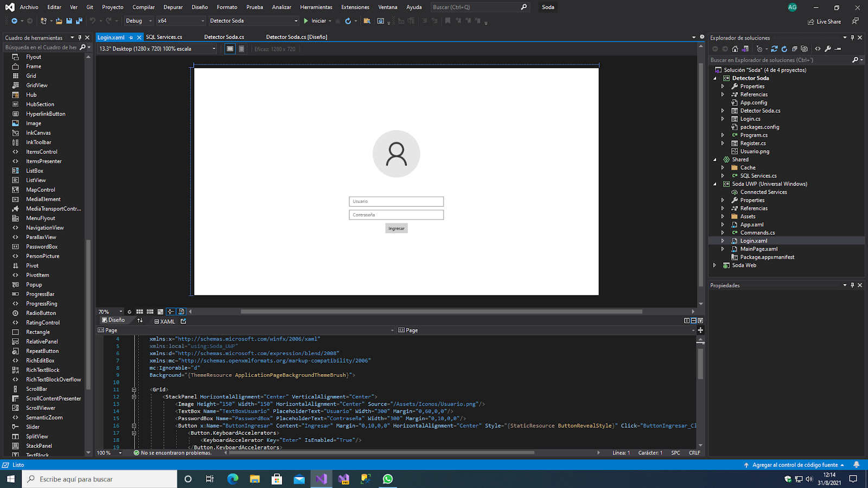
Task: Open the Archivo menu
Action: (x=29, y=7)
